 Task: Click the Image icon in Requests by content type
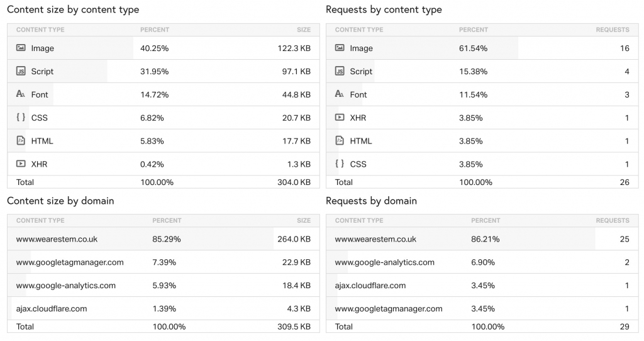[x=339, y=48]
